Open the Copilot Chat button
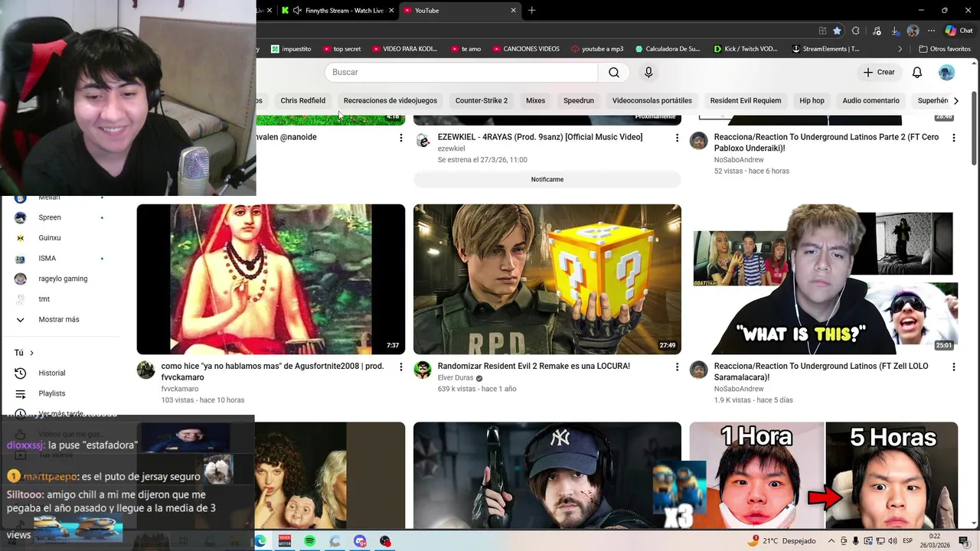Image resolution: width=980 pixels, height=551 pixels. 959,31
